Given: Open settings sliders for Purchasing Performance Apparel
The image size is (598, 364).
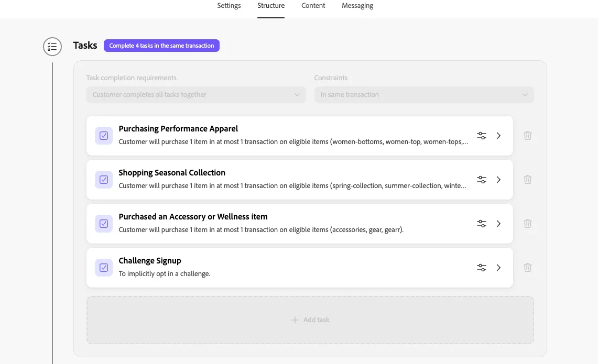Looking at the screenshot, I should tap(482, 136).
